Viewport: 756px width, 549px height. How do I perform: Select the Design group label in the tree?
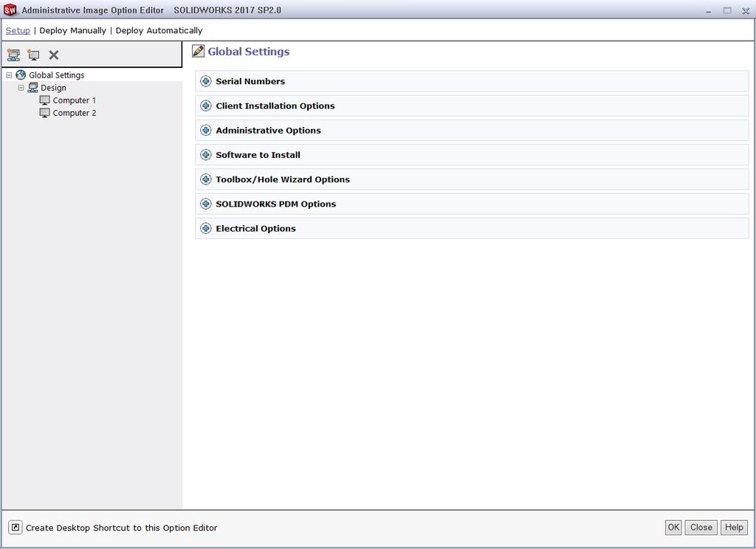[x=53, y=88]
